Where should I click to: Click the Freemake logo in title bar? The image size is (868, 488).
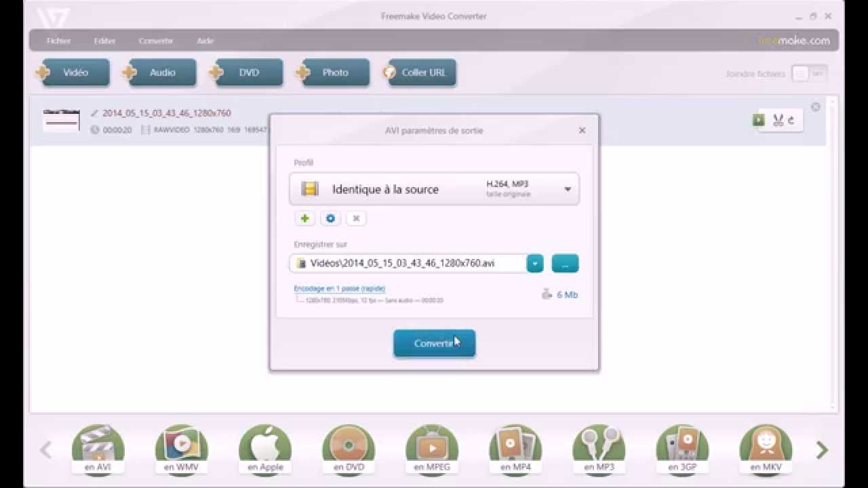53,17
